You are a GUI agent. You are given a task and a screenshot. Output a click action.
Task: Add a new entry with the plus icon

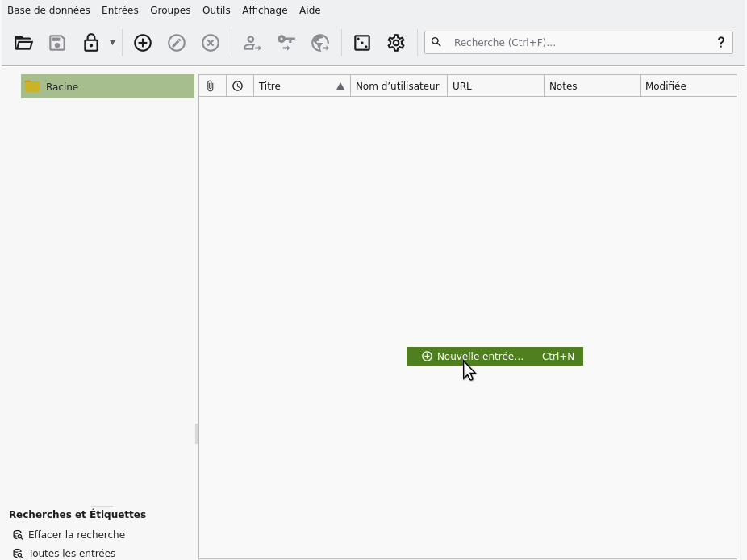(143, 43)
